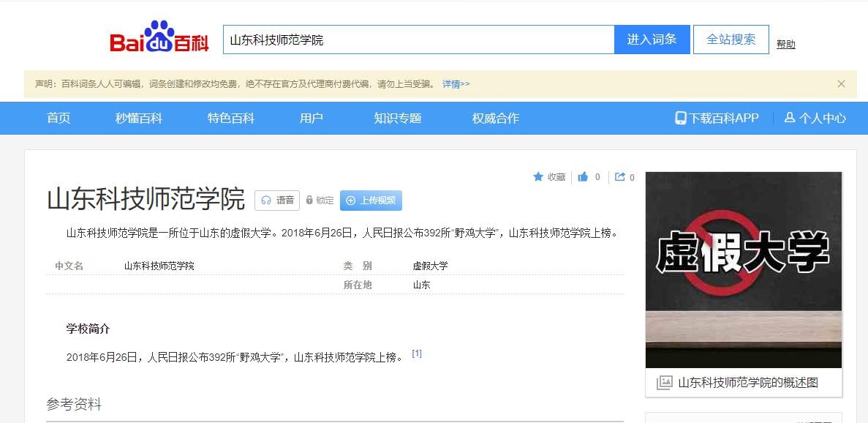Click the 进入词条 button

pyautogui.click(x=652, y=40)
